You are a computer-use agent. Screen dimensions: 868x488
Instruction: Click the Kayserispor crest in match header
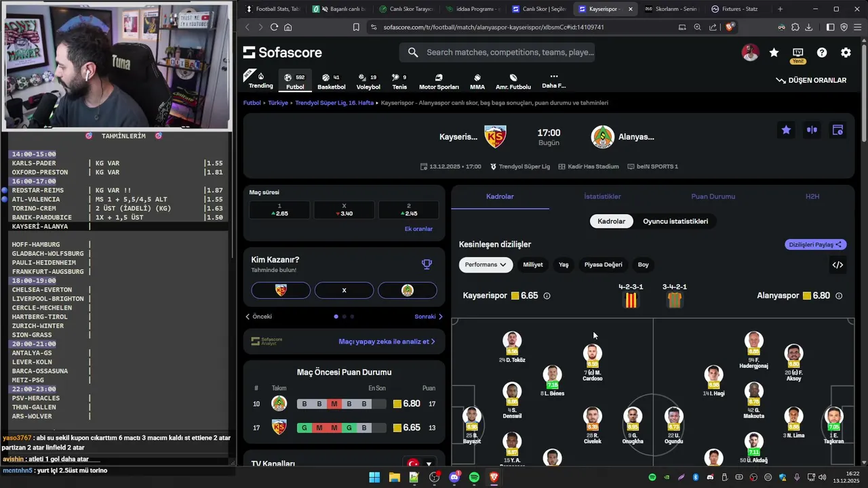[495, 136]
